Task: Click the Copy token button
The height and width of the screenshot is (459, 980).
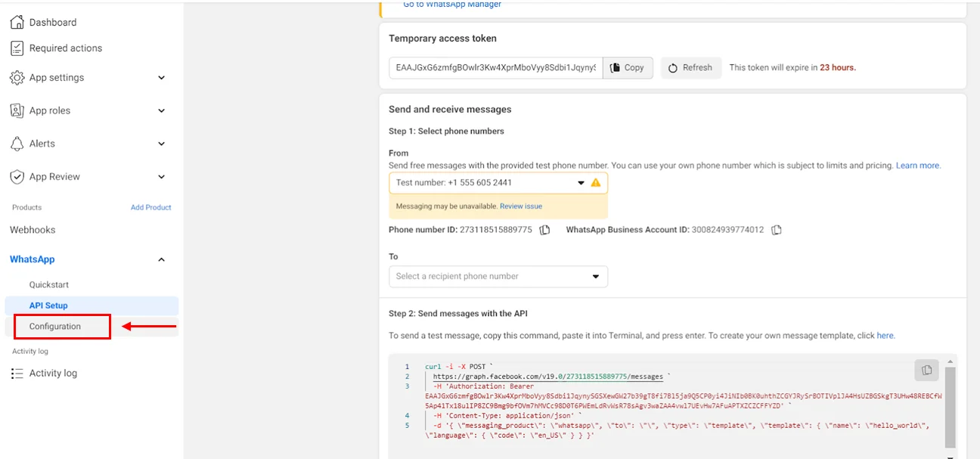Action: click(x=628, y=67)
